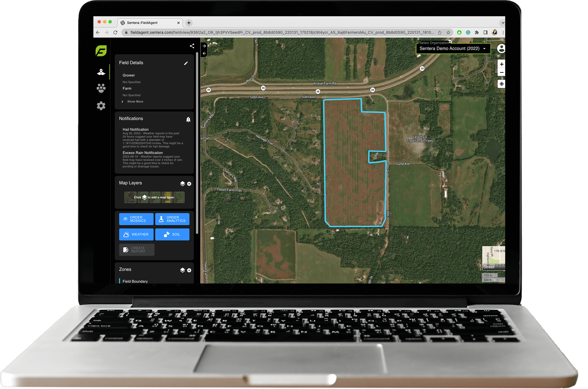Open Map Layers layer stack icon
Viewport: 588px width, 389px height.
(x=183, y=184)
